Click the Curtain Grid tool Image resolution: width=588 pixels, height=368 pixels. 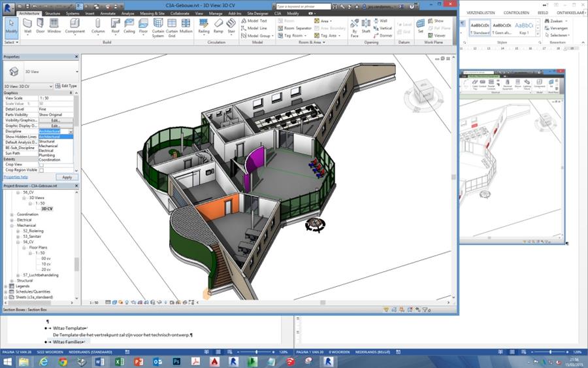[x=172, y=26]
